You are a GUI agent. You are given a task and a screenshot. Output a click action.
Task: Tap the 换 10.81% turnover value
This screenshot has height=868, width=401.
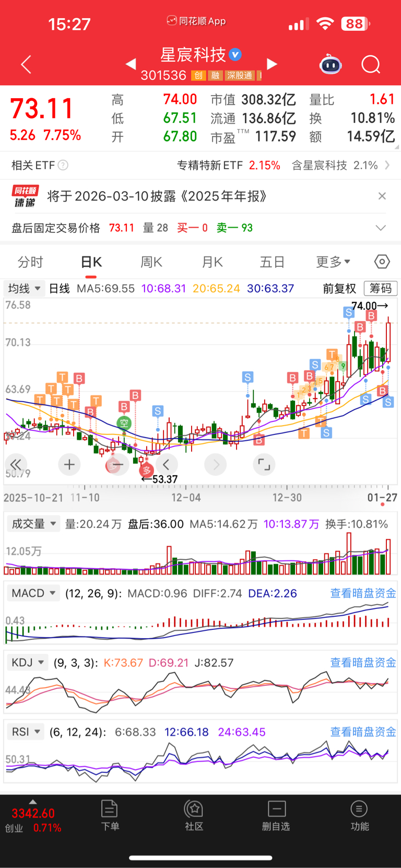(352, 118)
